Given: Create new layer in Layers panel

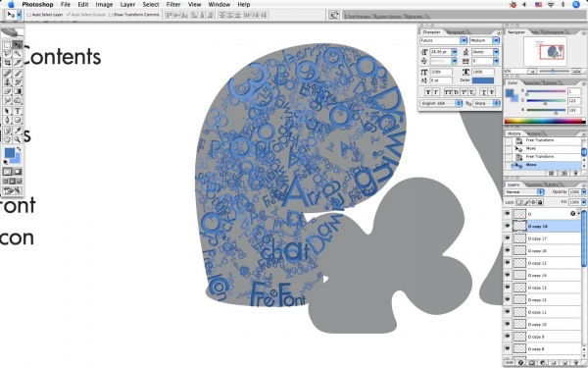Looking at the screenshot, I should click(564, 363).
